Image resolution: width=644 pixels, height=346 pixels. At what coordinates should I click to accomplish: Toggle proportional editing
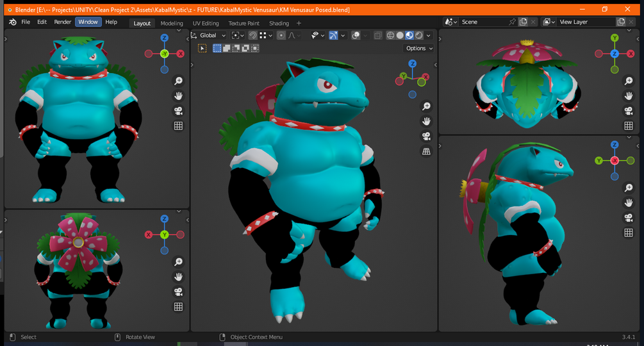click(x=281, y=35)
